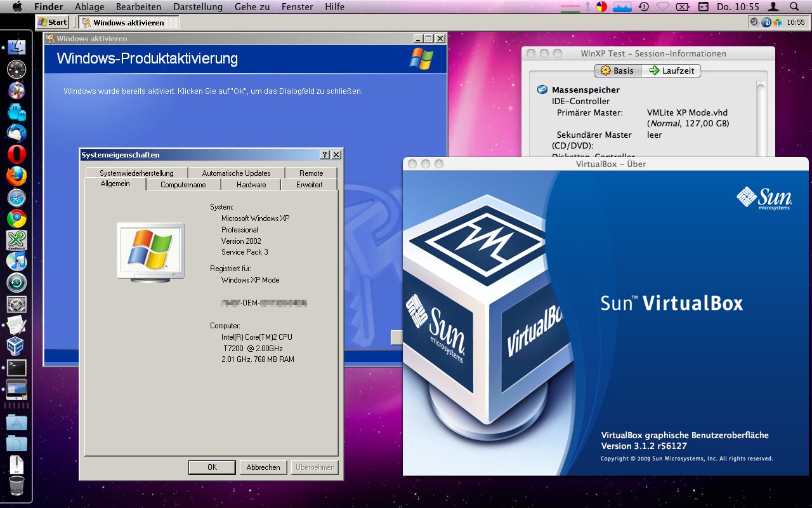Click the Sun microsystems logo in Über window
Screen dimensions: 812x508
[764, 198]
